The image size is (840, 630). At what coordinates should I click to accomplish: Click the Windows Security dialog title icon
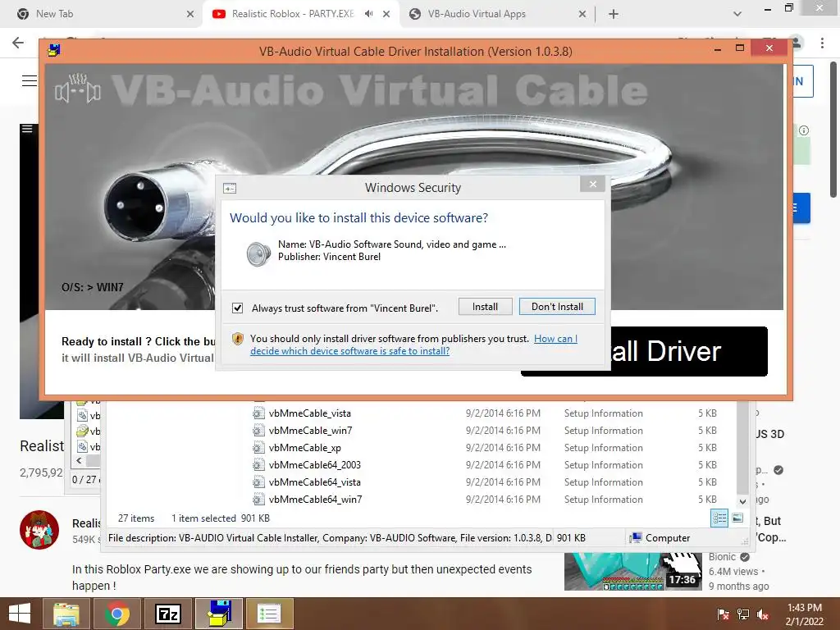tap(230, 188)
